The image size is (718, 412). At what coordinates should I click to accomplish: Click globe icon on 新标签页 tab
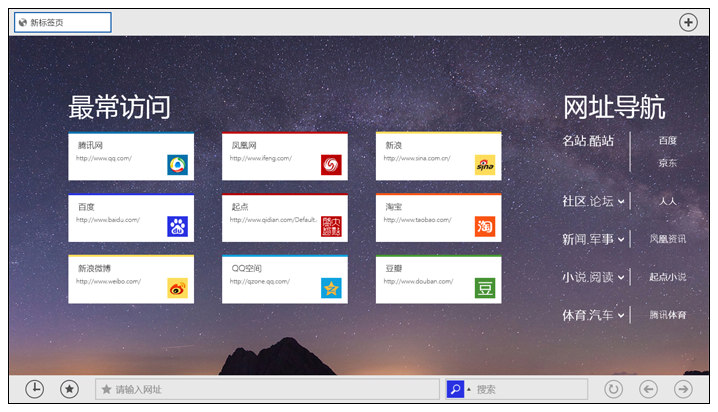pyautogui.click(x=22, y=22)
